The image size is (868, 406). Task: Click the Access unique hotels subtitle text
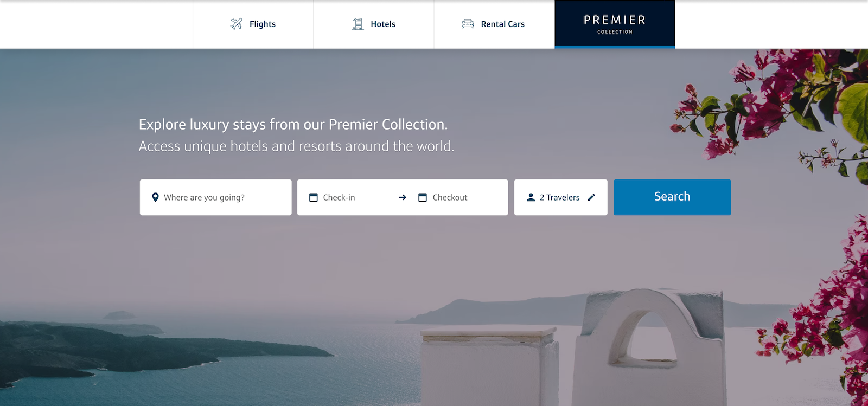296,146
